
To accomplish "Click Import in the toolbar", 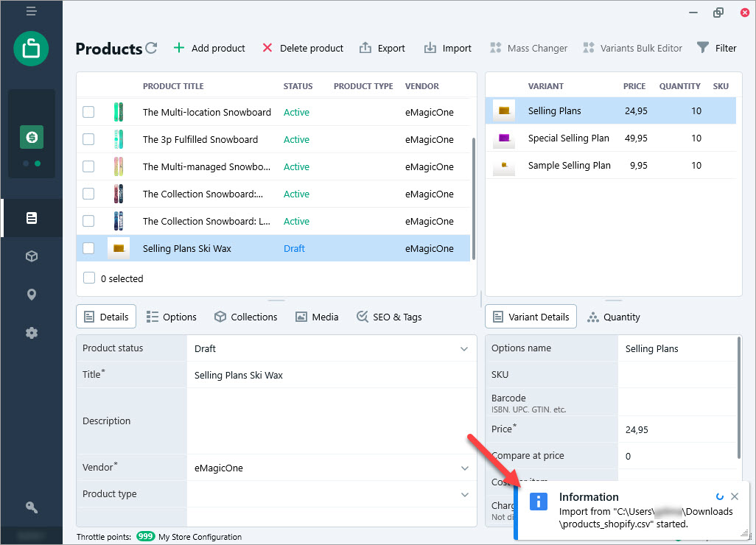I will (447, 48).
